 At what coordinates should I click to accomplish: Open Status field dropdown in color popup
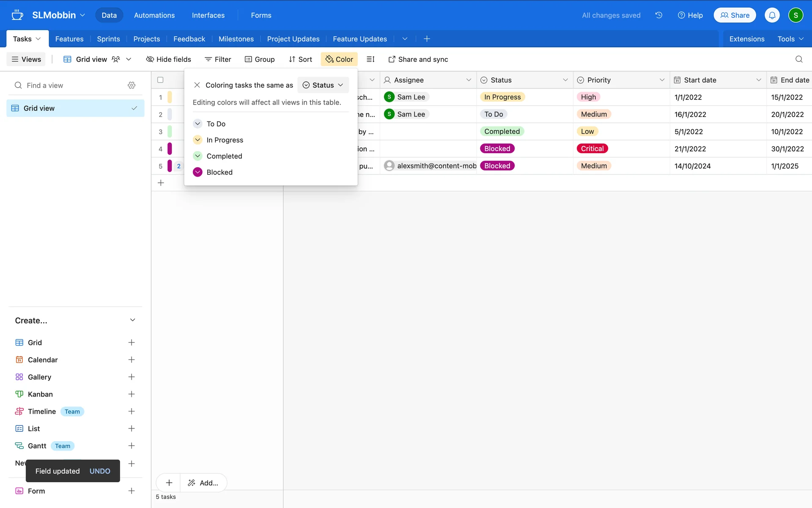click(x=323, y=85)
